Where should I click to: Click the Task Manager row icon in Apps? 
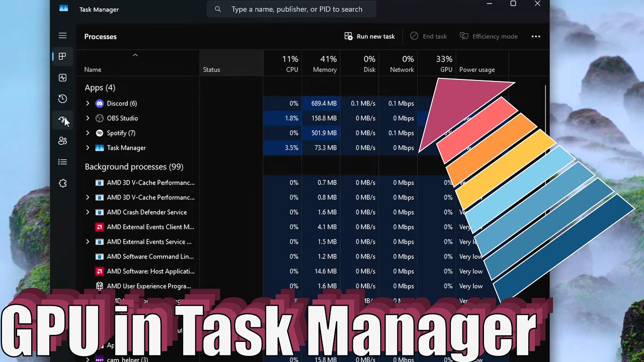(100, 148)
